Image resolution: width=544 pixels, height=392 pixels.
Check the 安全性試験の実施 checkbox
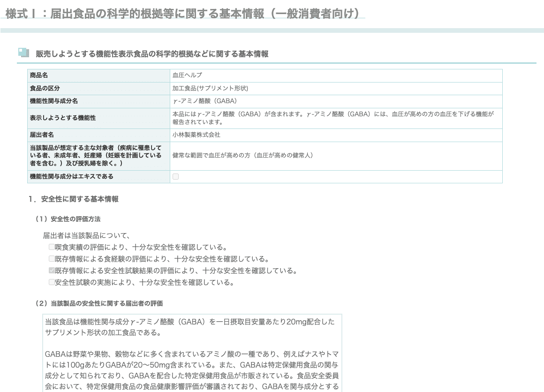click(52, 283)
